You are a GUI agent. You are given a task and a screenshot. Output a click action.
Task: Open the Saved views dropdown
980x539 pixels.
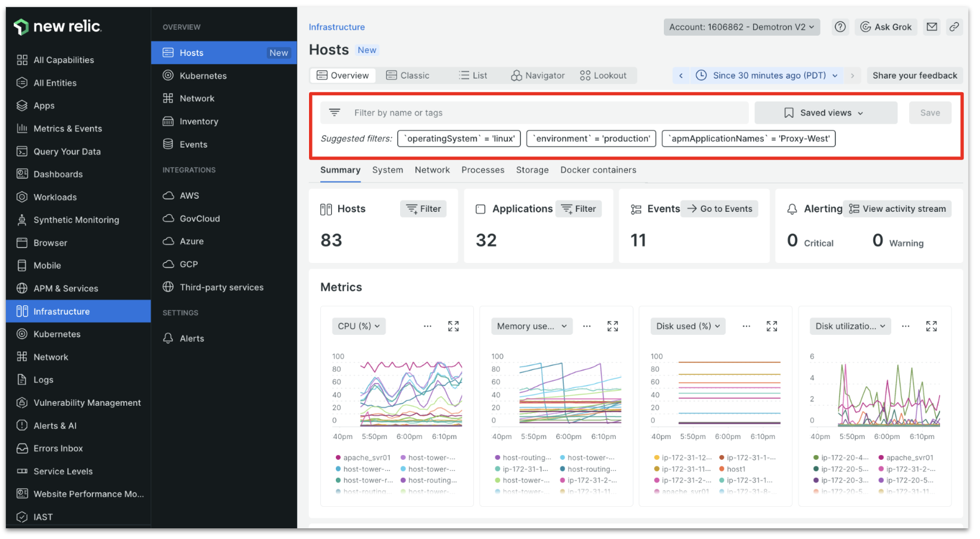pyautogui.click(x=826, y=112)
